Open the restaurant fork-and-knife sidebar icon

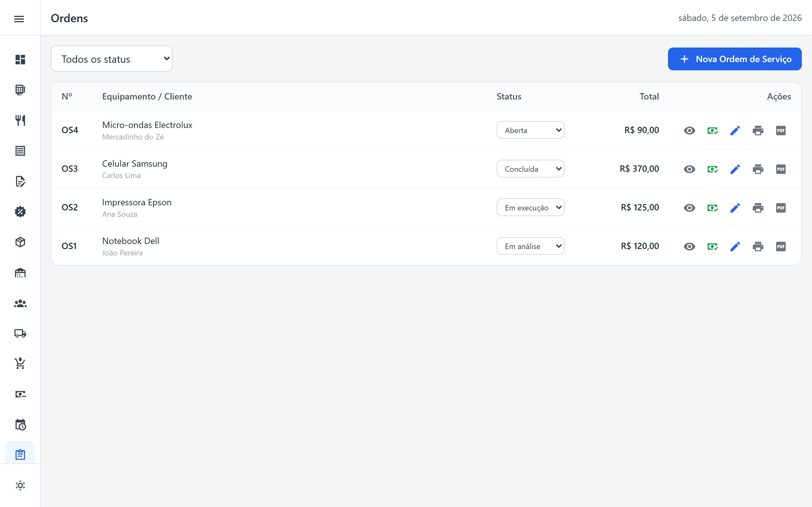(20, 120)
